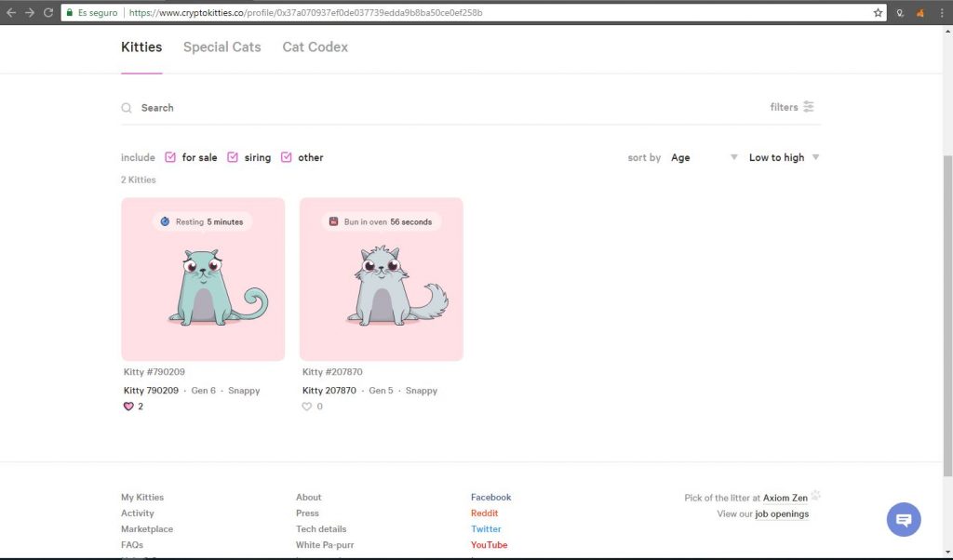Click the filters label
This screenshot has height=560, width=953.
(784, 107)
